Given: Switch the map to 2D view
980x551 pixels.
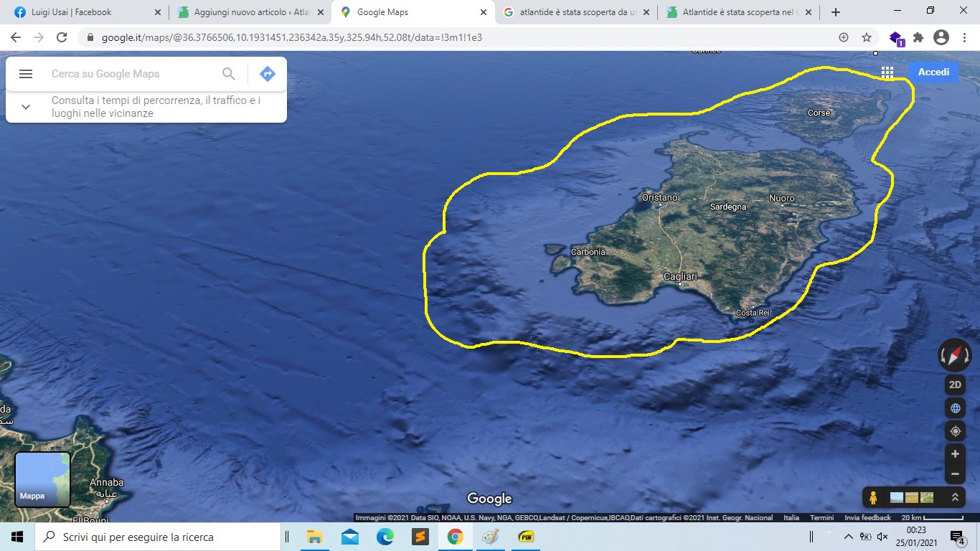Looking at the screenshot, I should 955,385.
